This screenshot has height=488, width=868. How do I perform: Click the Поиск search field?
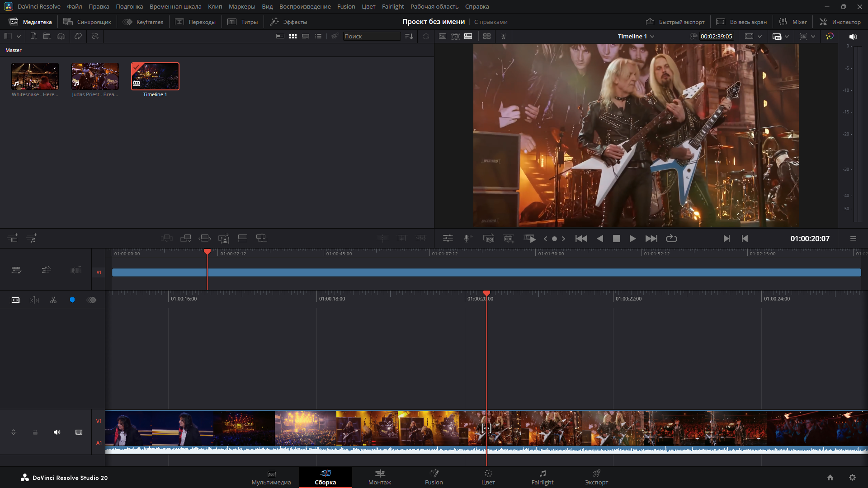click(372, 36)
